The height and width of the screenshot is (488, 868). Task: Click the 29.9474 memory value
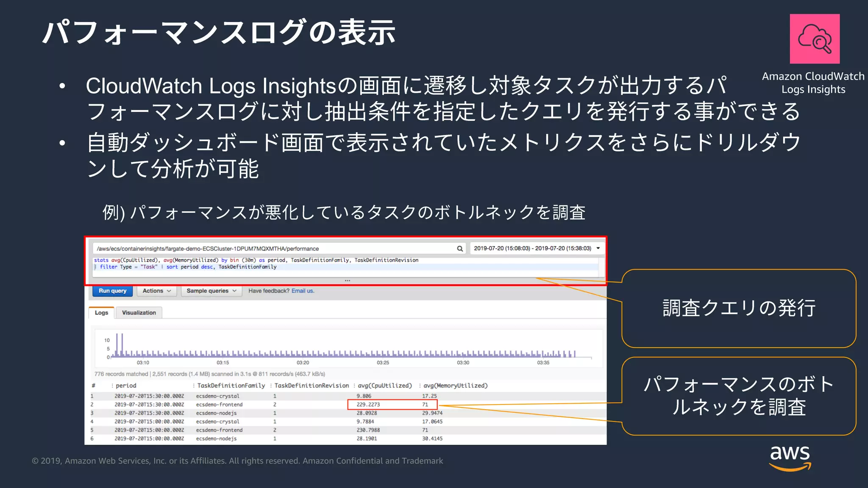point(432,413)
